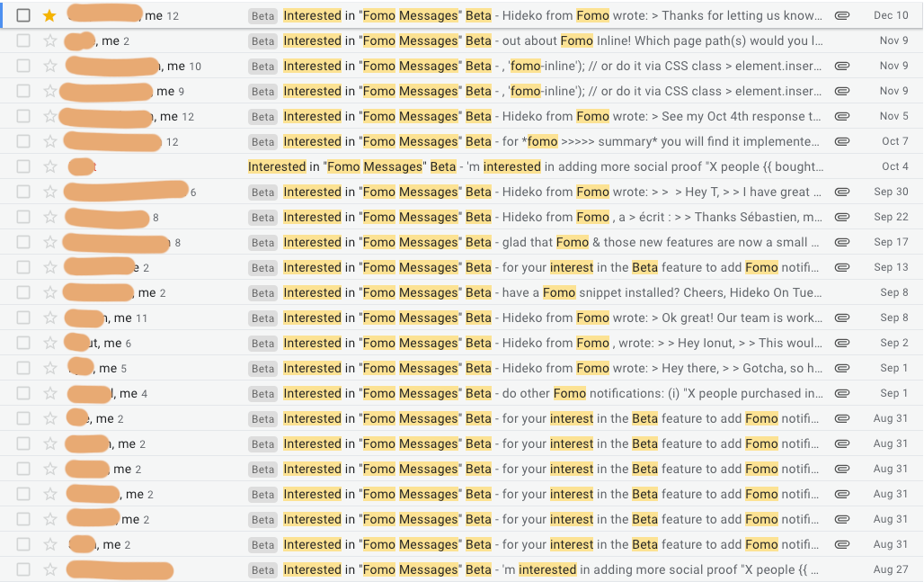Star the Nov 5 conversation

(49, 116)
